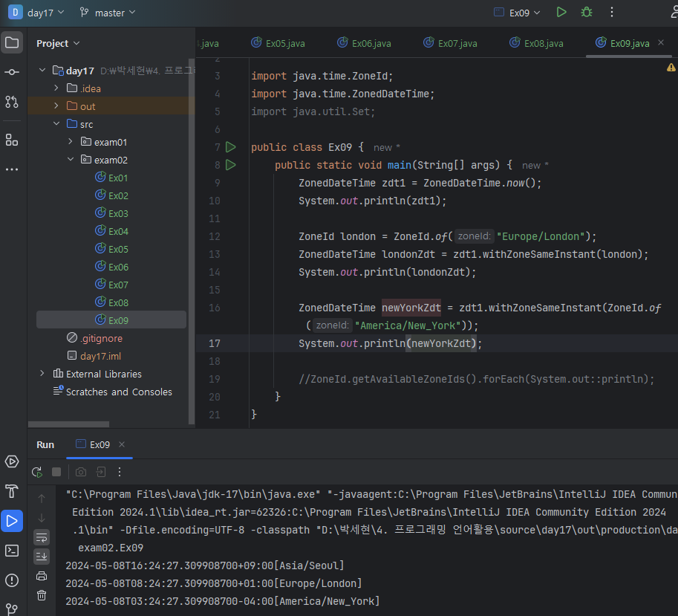Expand the exam01 package
Image resolution: width=678 pixels, height=616 pixels.
pos(71,142)
